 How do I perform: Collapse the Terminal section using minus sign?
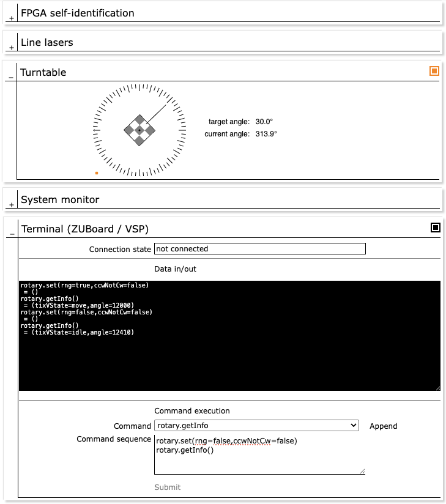pos(11,234)
